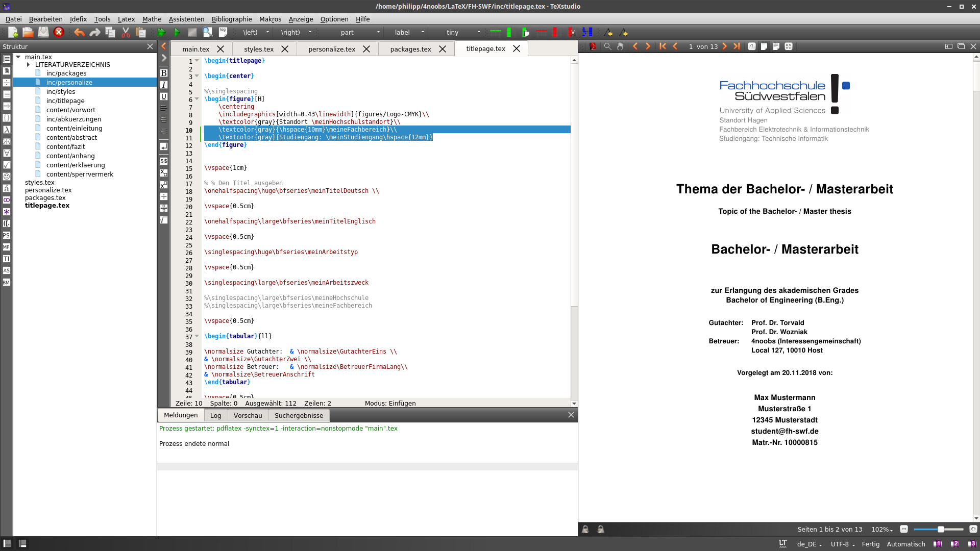The height and width of the screenshot is (551, 980).
Task: Select content/einleitung in structure tree
Action: pos(74,128)
